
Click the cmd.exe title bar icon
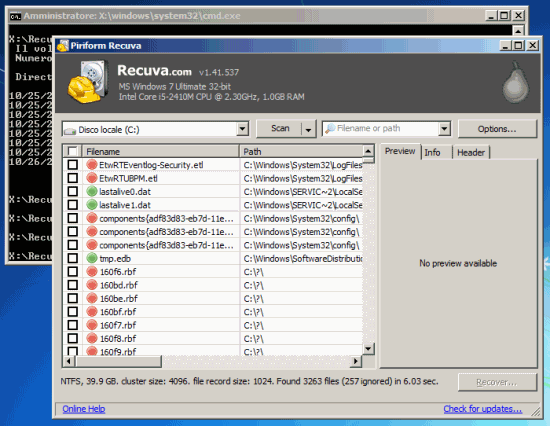(15, 16)
